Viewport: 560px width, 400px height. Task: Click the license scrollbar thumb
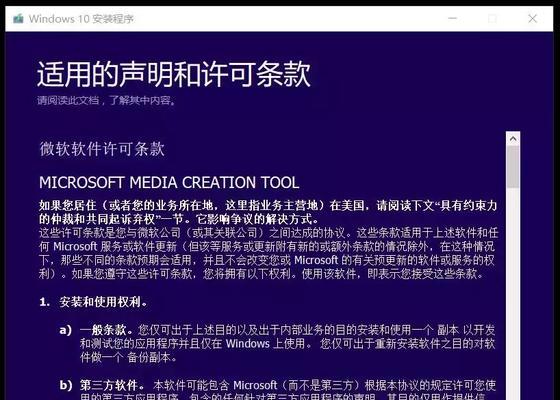[513, 167]
